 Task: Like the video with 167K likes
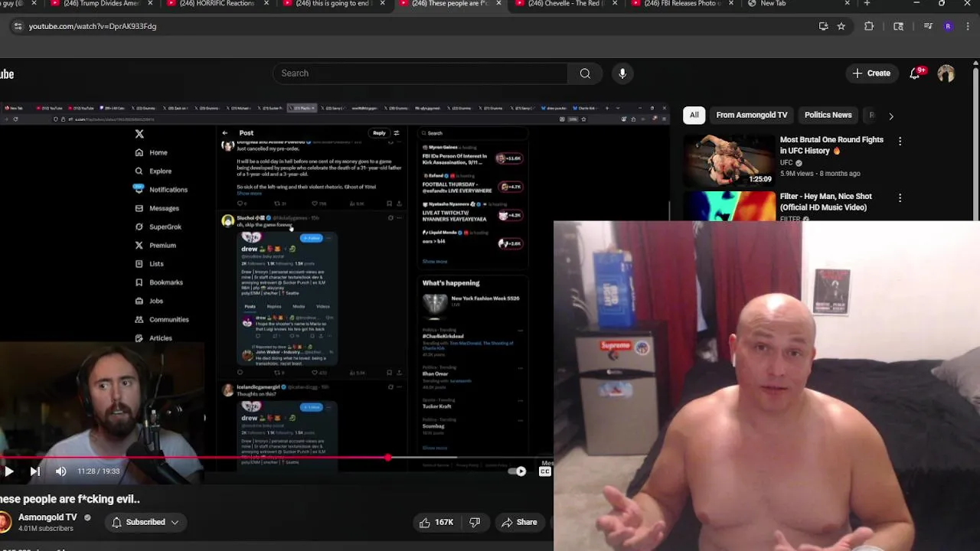436,522
